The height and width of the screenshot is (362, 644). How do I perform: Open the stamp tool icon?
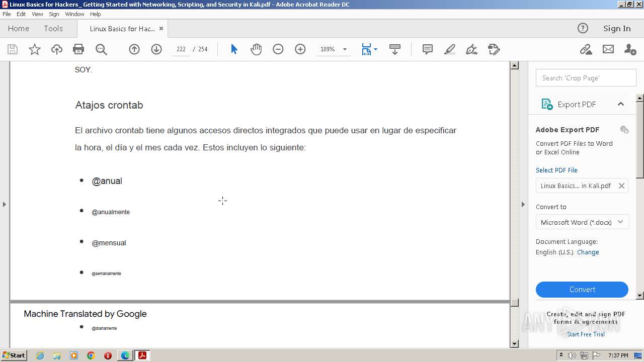click(x=494, y=49)
